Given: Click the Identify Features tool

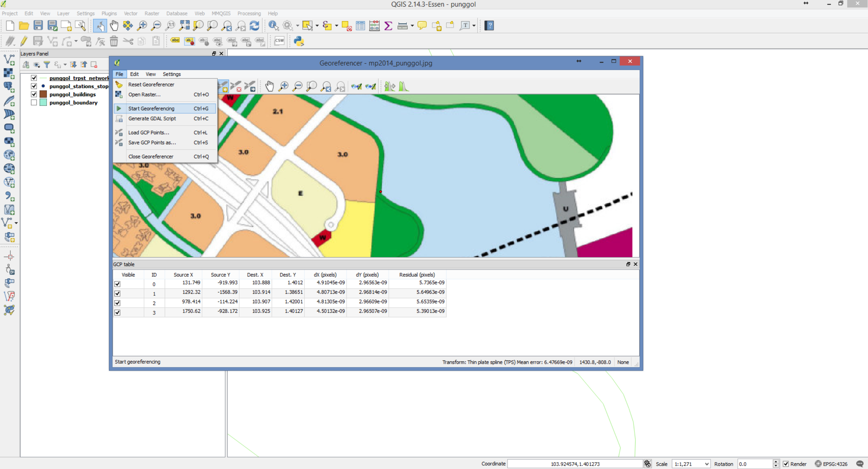Looking at the screenshot, I should [x=273, y=26].
